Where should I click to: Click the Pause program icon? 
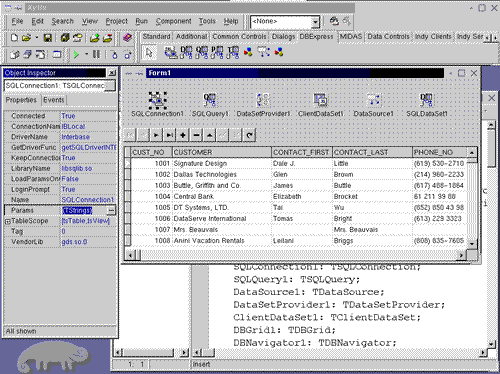coord(96,54)
